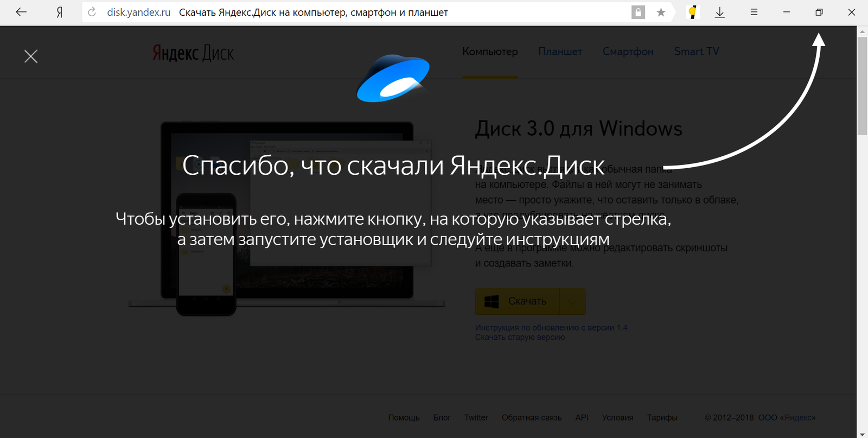The height and width of the screenshot is (438, 868).
Task: Click the laptop and phone promo image
Action: tap(286, 218)
